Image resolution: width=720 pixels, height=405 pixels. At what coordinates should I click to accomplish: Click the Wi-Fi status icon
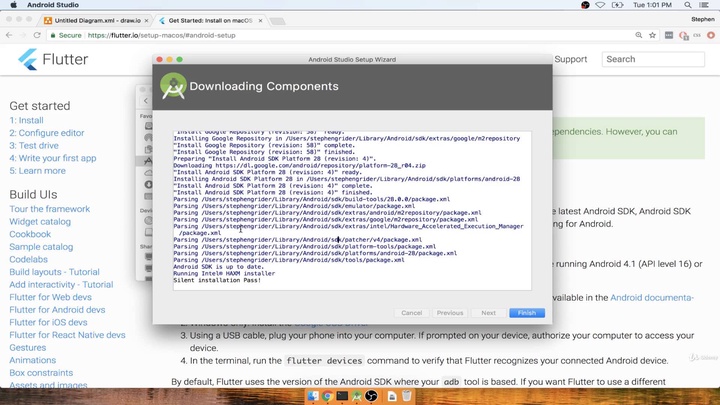coord(600,5)
